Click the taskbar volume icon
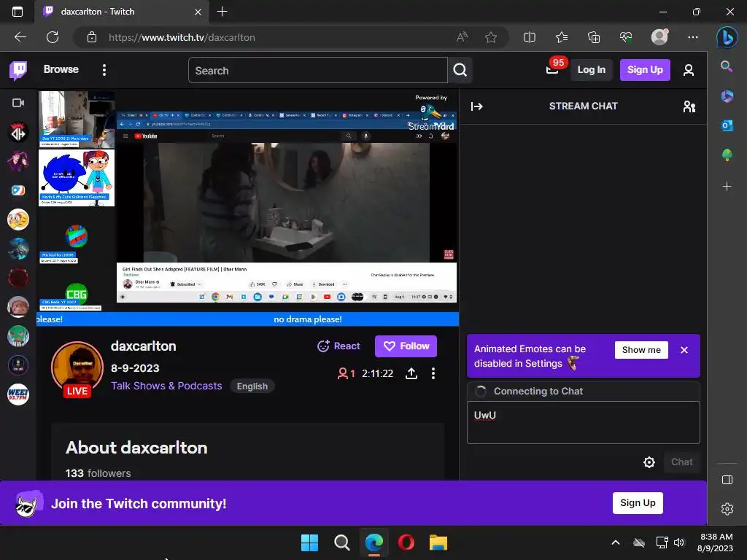 [679, 542]
